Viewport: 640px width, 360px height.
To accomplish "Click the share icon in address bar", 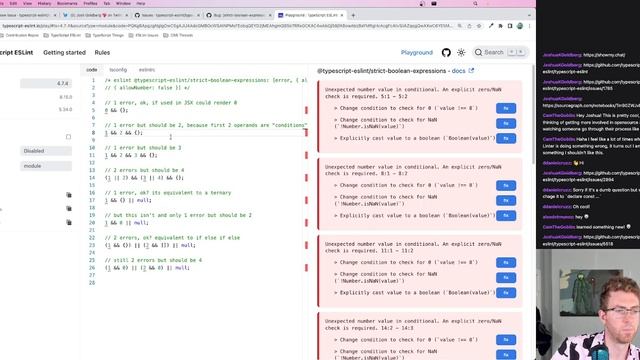I will coord(469,26).
